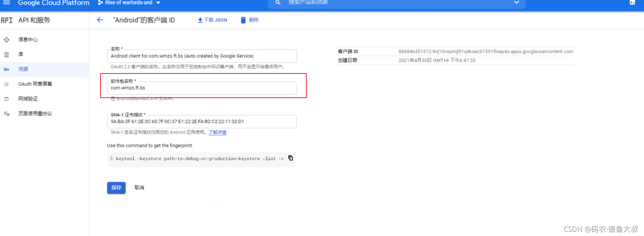Copy the keytool command

pyautogui.click(x=290, y=158)
